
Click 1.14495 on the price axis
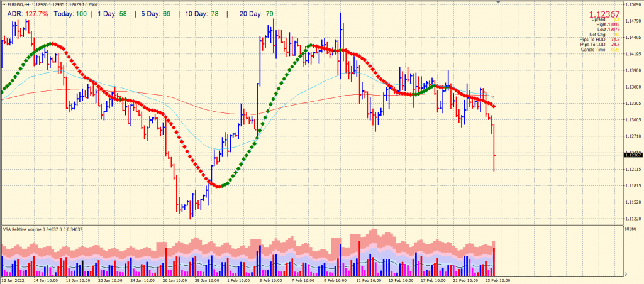click(633, 38)
